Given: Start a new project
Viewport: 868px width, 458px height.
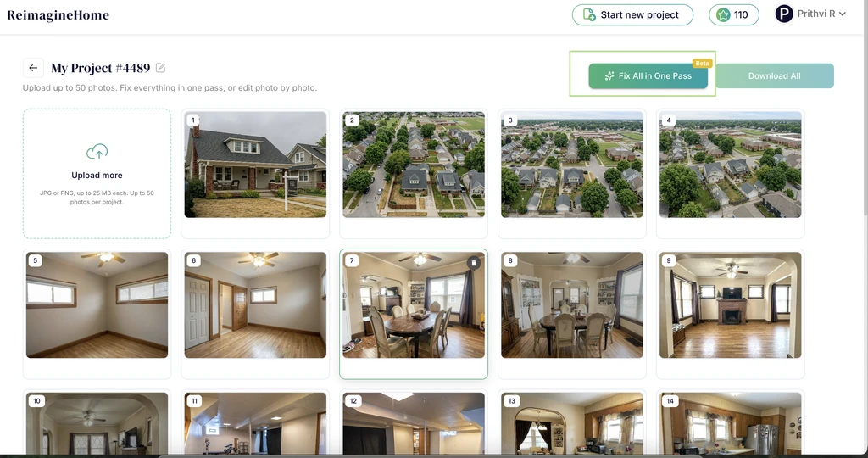Looking at the screenshot, I should (x=632, y=15).
